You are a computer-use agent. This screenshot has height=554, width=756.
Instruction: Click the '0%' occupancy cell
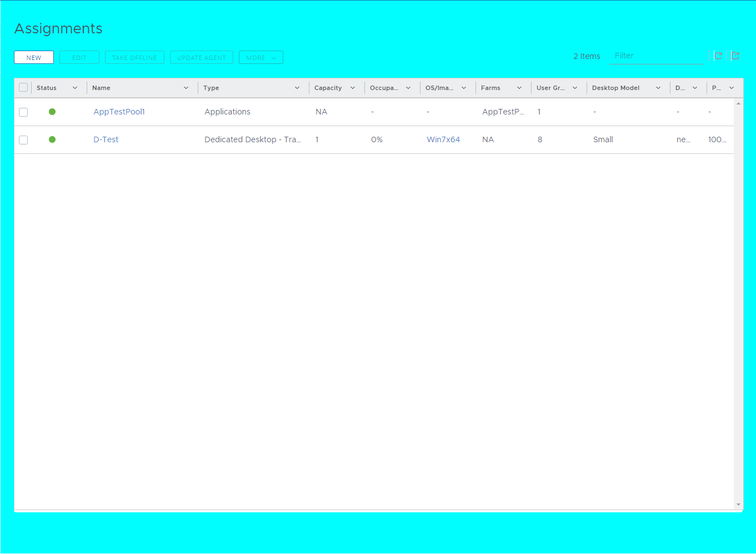coord(377,139)
